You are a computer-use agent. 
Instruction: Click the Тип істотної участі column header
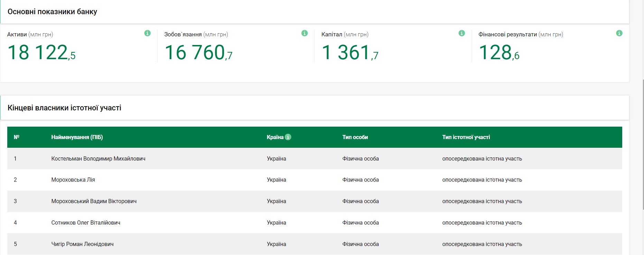pos(466,137)
